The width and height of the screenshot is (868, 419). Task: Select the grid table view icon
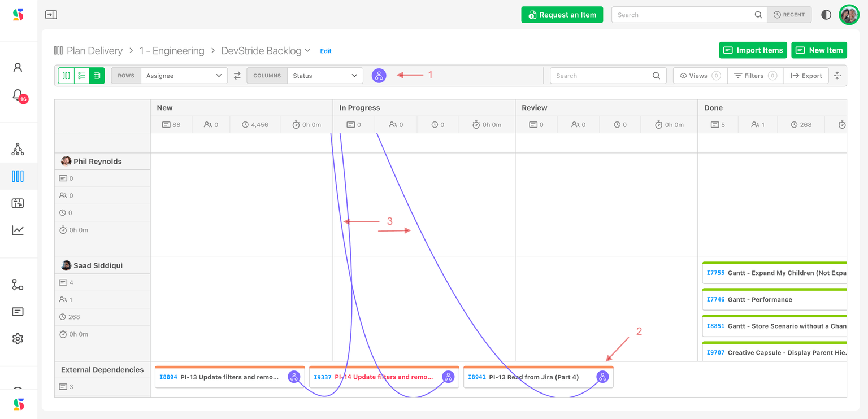[97, 76]
